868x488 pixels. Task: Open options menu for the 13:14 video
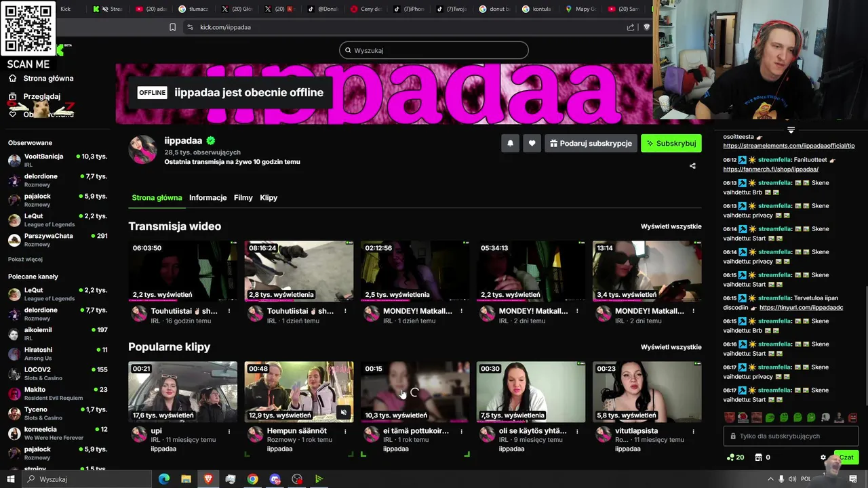(693, 311)
